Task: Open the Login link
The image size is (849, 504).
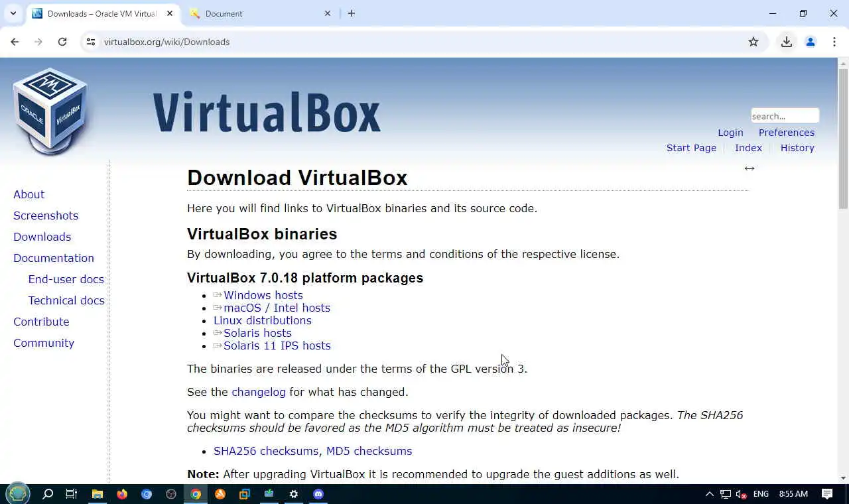Action: [x=730, y=133]
